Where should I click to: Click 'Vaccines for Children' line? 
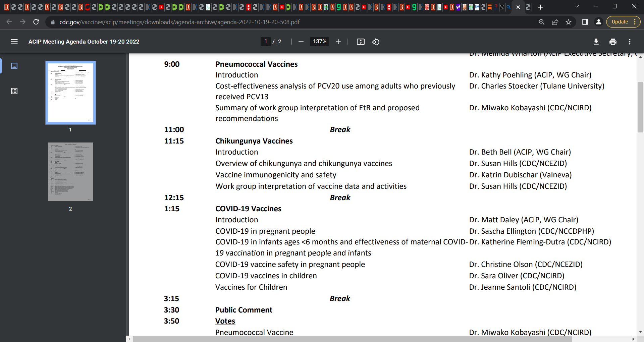pos(251,287)
